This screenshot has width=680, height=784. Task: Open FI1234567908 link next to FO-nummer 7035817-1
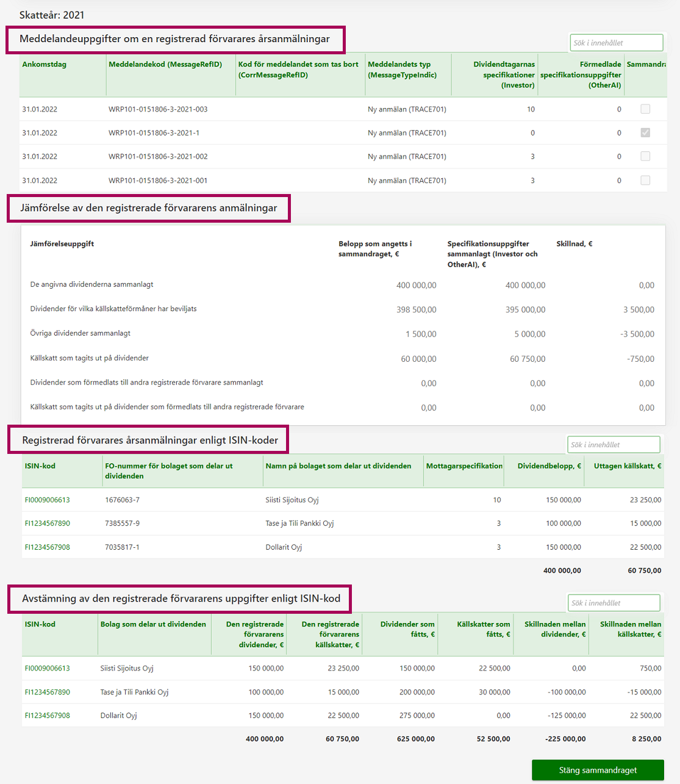tap(47, 547)
